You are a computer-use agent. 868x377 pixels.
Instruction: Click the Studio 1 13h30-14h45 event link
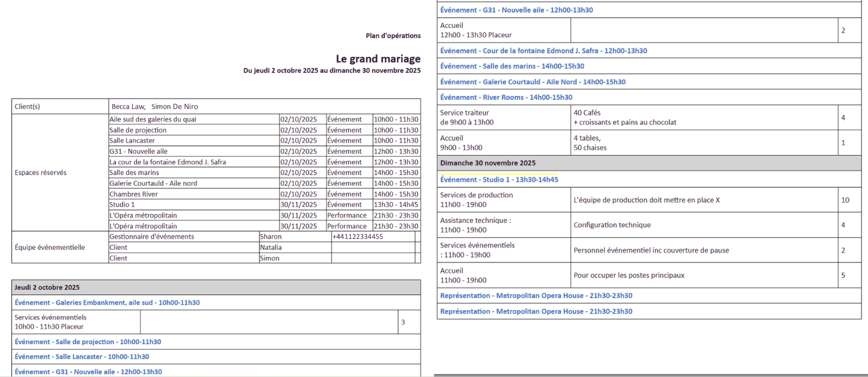499,180
